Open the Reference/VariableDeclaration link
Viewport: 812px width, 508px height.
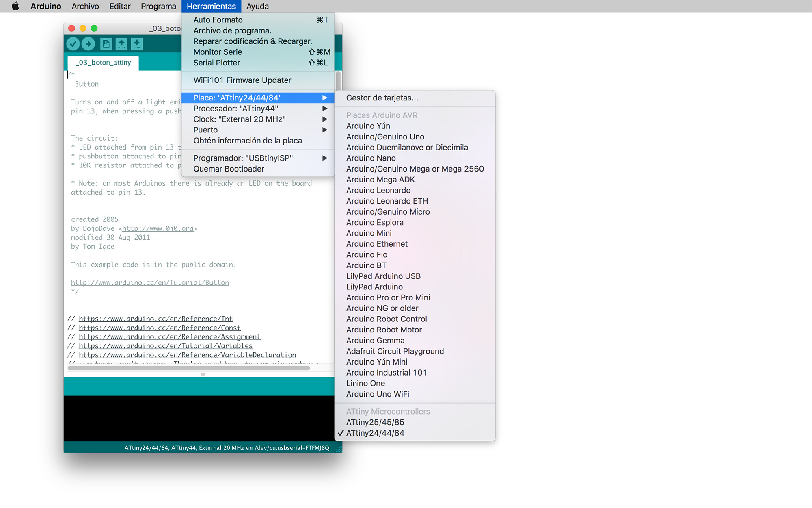(x=188, y=355)
